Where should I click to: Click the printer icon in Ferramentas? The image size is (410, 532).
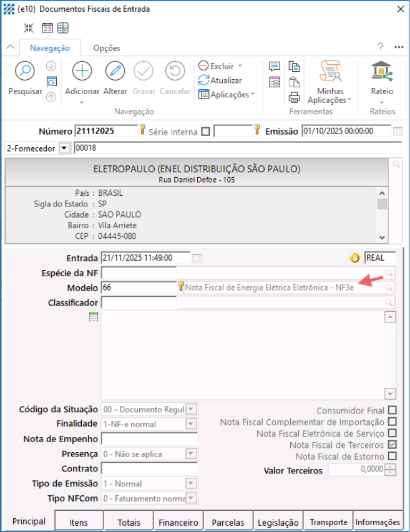point(294,97)
